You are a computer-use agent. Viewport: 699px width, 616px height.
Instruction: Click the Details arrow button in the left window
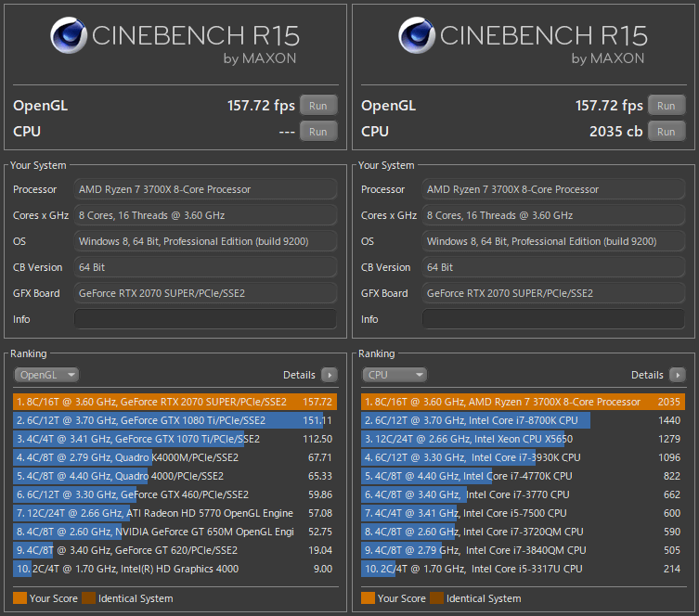(x=330, y=375)
